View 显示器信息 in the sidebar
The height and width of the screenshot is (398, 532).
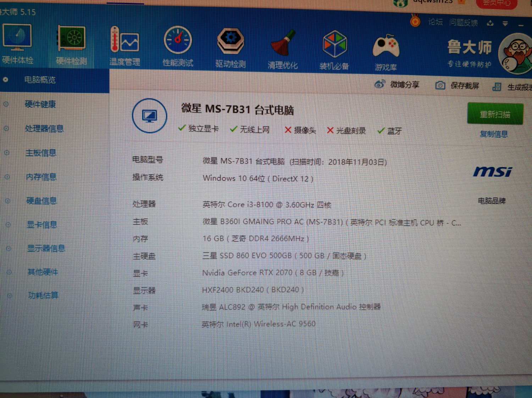[46, 248]
